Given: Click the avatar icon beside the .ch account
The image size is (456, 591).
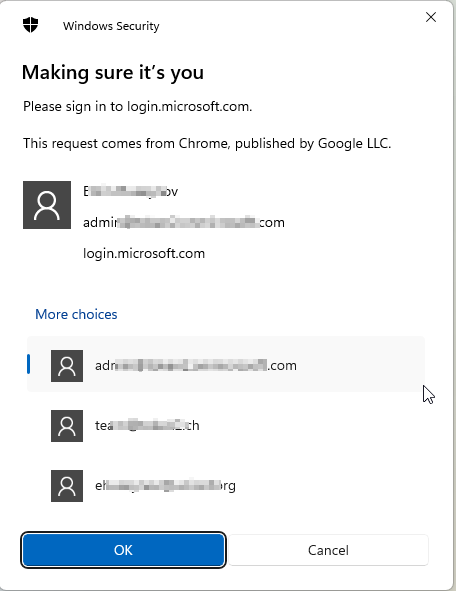Looking at the screenshot, I should point(67,426).
